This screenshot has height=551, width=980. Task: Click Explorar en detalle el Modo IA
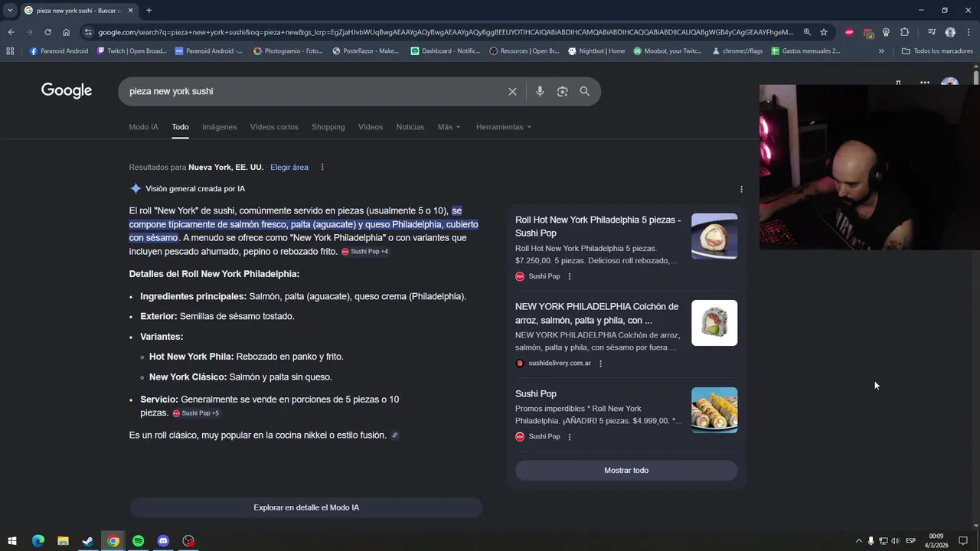point(306,507)
